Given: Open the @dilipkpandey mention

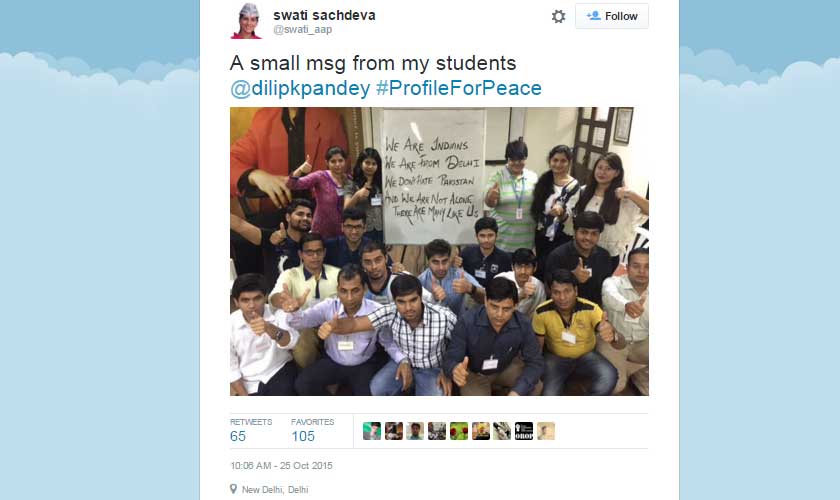Looking at the screenshot, I should 300,88.
